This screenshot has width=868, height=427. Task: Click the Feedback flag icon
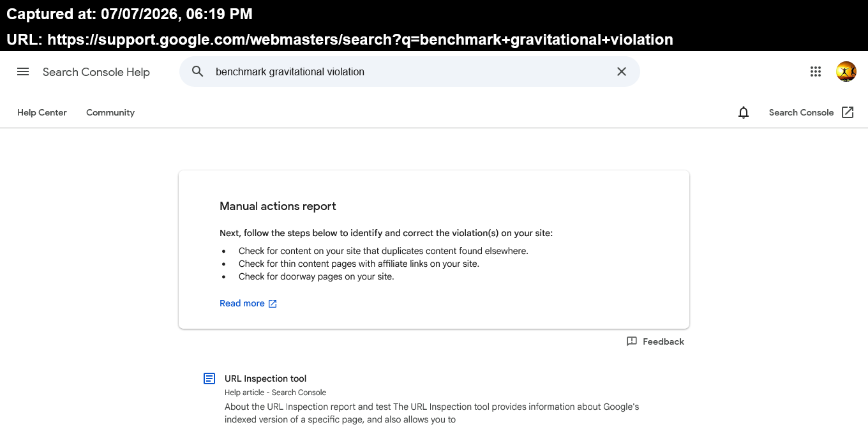[632, 341]
